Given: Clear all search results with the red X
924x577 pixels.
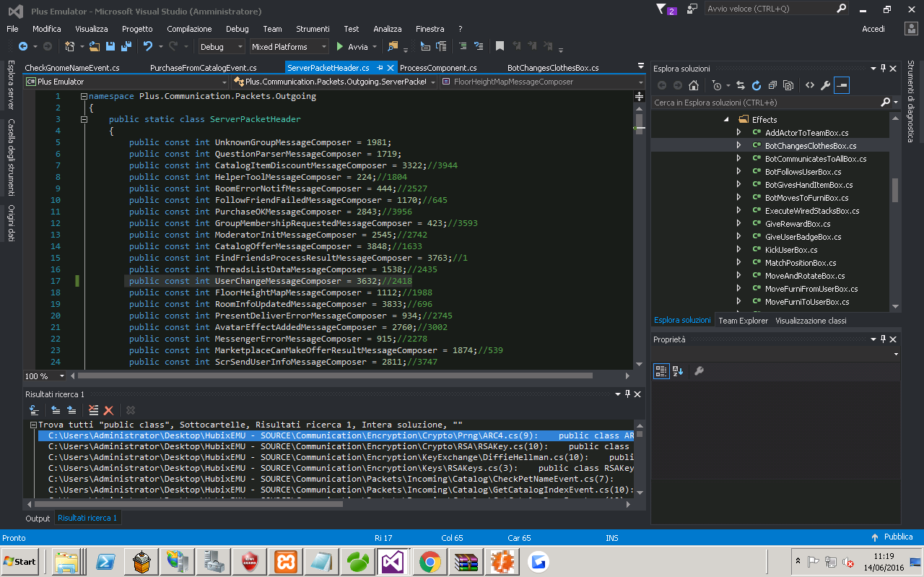Looking at the screenshot, I should pos(109,410).
